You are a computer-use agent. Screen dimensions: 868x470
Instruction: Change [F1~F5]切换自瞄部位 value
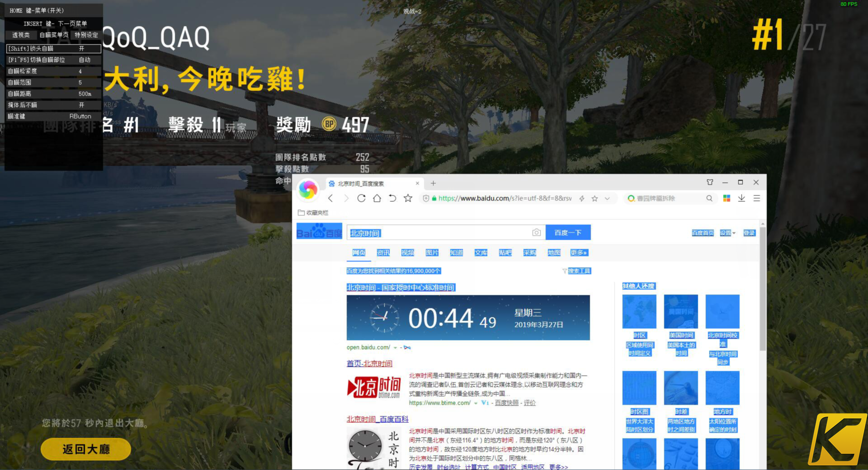53,60
